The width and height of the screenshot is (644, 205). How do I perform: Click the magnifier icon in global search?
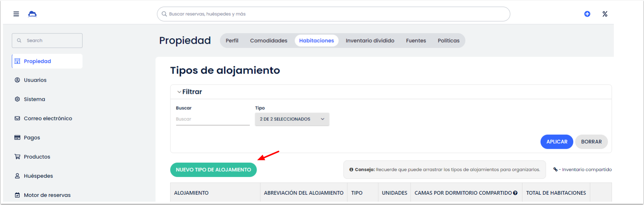[x=164, y=14]
